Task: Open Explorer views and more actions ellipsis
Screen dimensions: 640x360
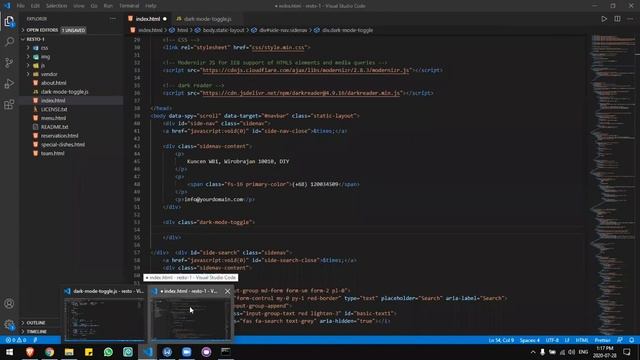Action: 113,19
